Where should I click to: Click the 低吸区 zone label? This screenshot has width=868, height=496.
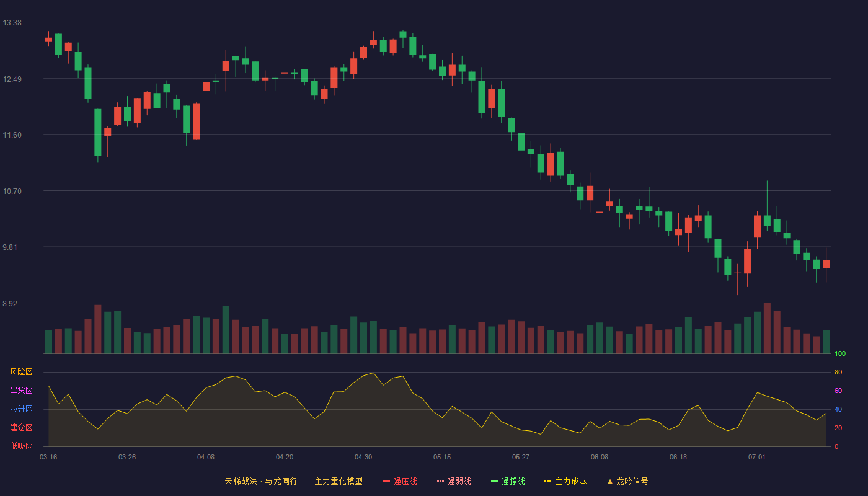(x=21, y=446)
